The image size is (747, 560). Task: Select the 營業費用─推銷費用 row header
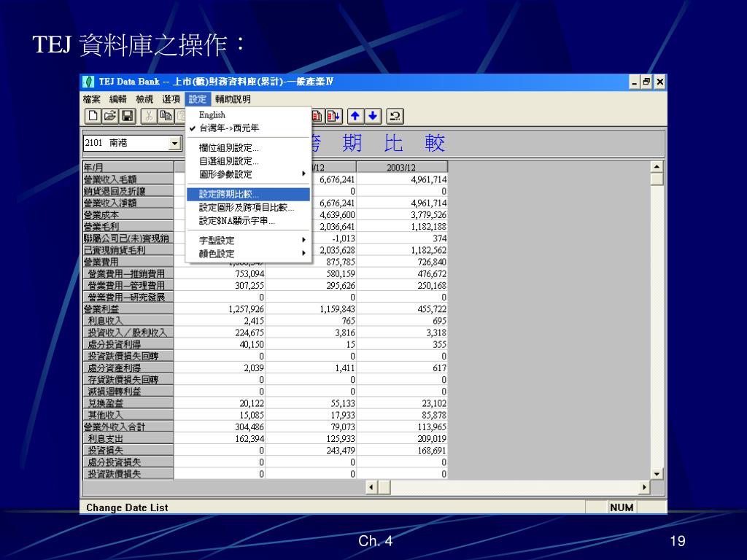[x=128, y=273]
